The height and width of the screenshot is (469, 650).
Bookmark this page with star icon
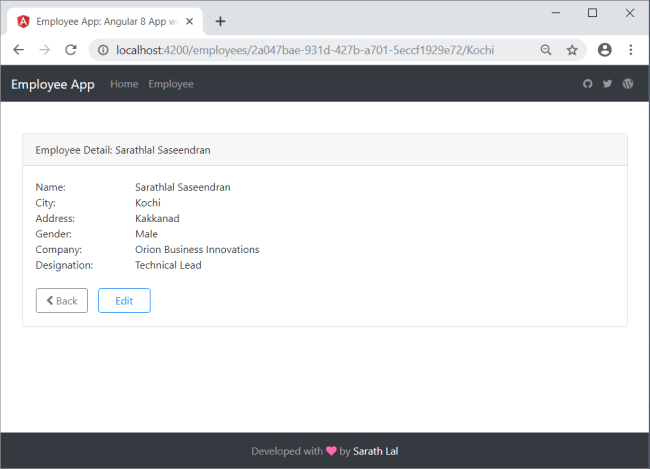click(x=572, y=50)
